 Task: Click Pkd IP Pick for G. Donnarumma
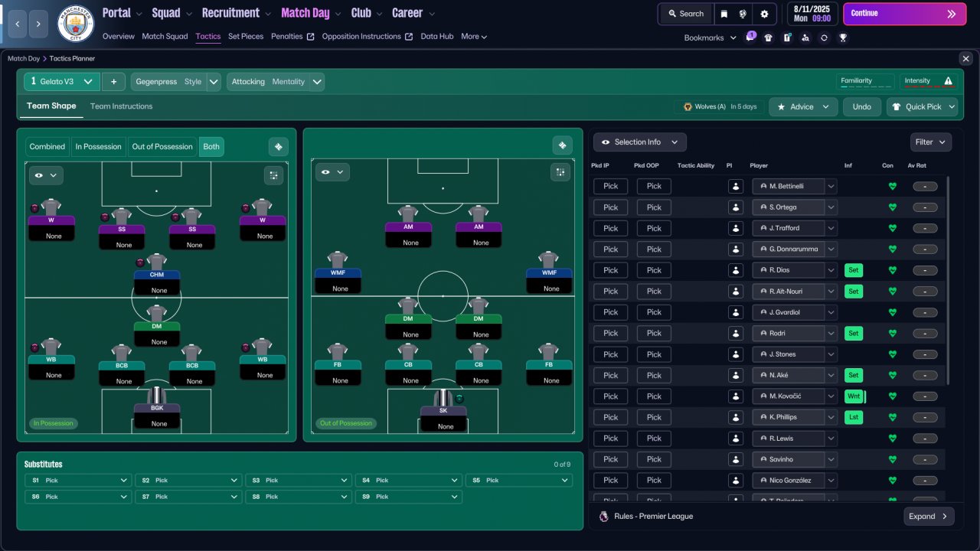[611, 249]
